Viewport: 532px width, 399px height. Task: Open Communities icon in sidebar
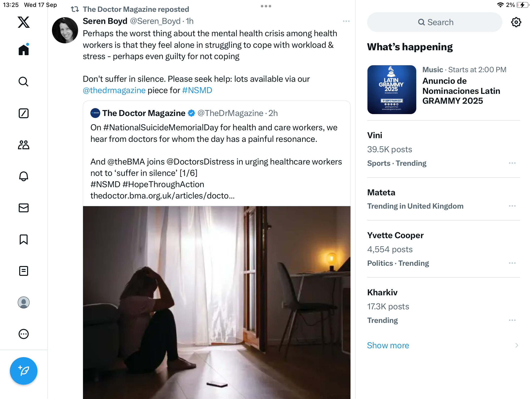[x=24, y=145]
